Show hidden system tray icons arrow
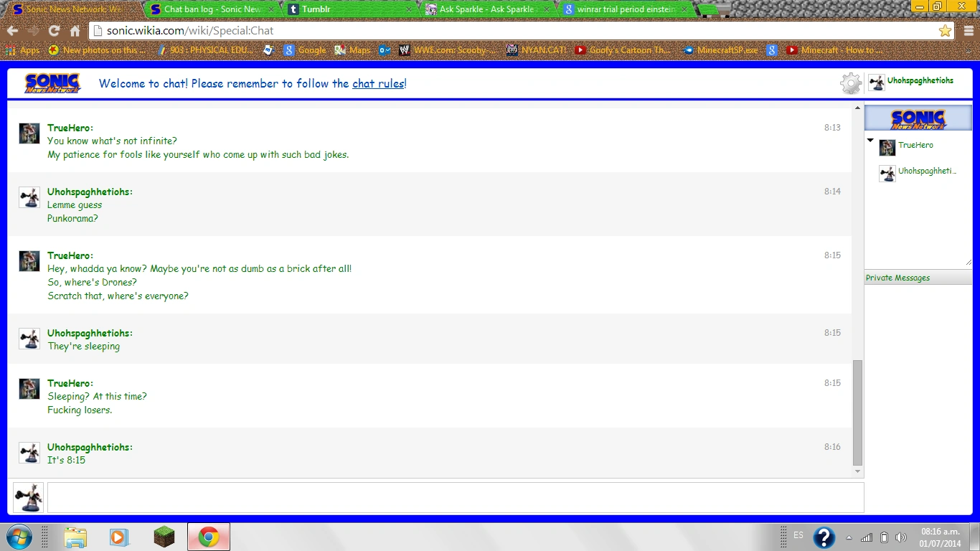The image size is (980, 551). (x=849, y=537)
